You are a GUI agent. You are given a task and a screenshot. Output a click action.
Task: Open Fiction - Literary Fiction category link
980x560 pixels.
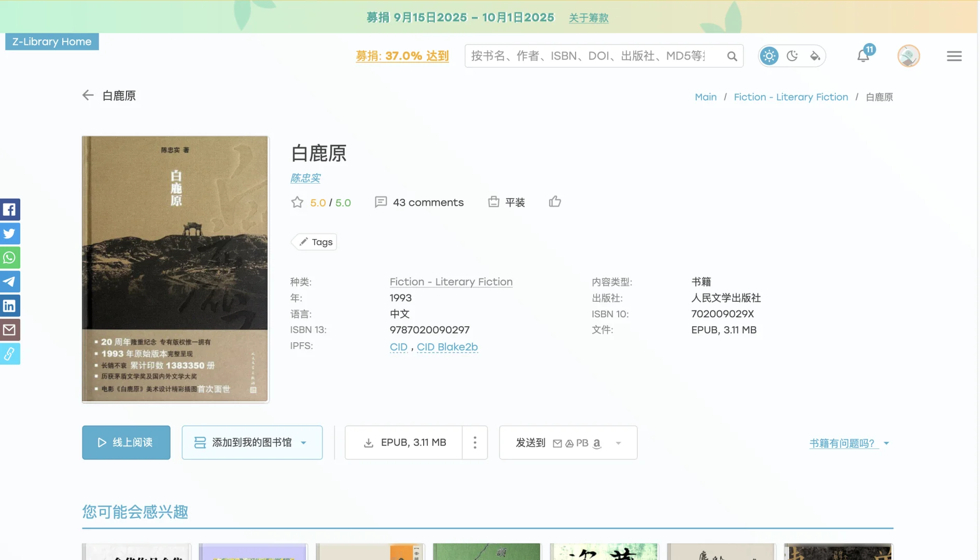pyautogui.click(x=451, y=282)
